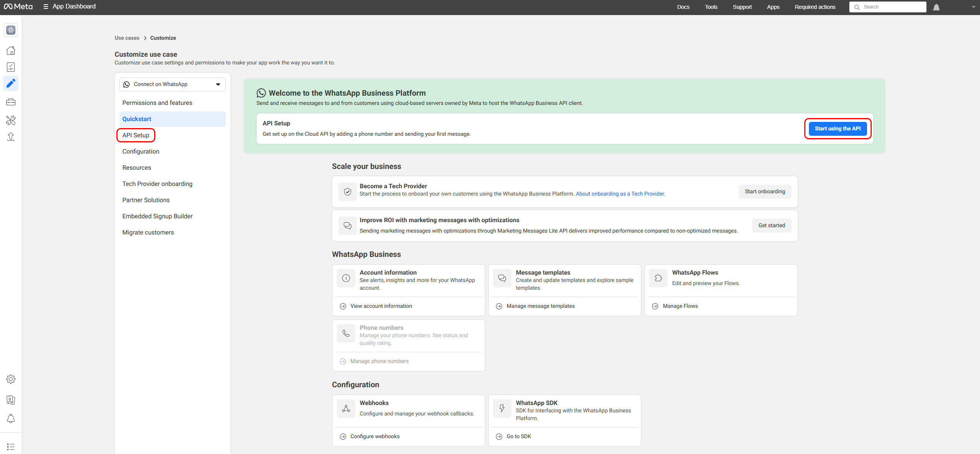
Task: Open the checklist icon in sidebar
Action: point(11,67)
